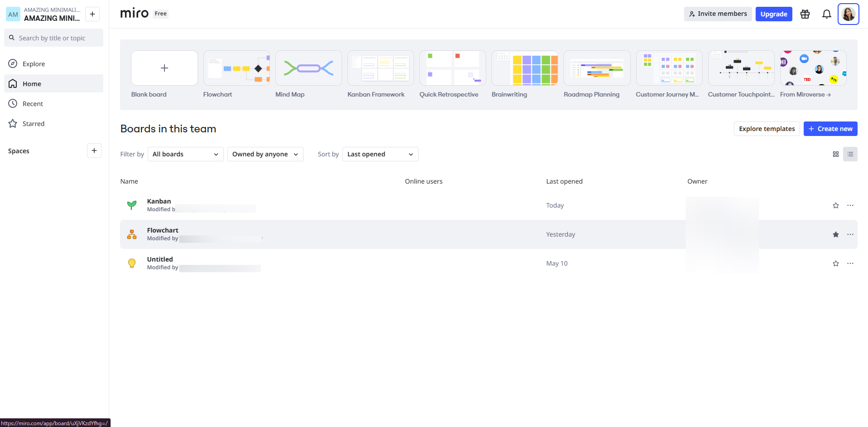Create a Blank board
The image size is (868, 427).
(x=164, y=68)
